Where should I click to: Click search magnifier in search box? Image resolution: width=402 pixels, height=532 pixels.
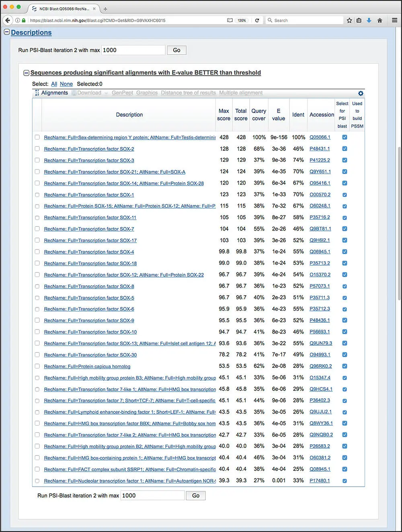[x=270, y=20]
